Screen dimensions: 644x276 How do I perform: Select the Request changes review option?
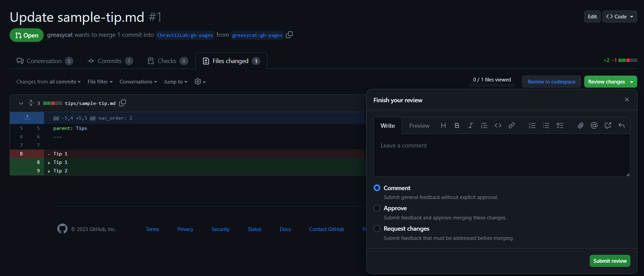(x=377, y=228)
